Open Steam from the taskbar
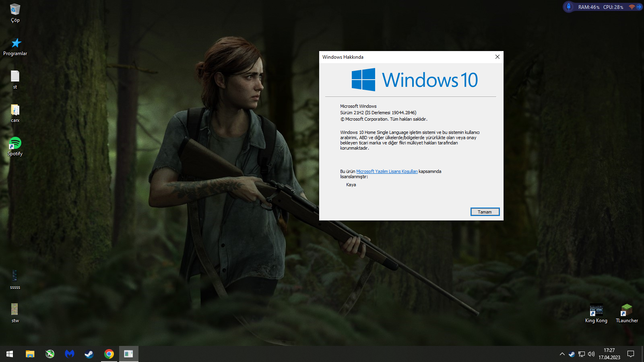This screenshot has width=644, height=362. tap(89, 354)
